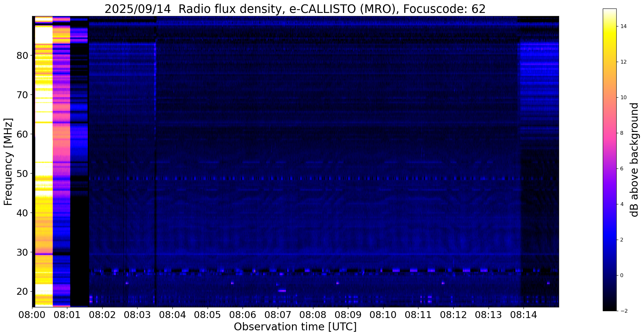Click the 80 MHz frequency tick label
Viewport: 644px width, 336px height.
click(x=22, y=56)
